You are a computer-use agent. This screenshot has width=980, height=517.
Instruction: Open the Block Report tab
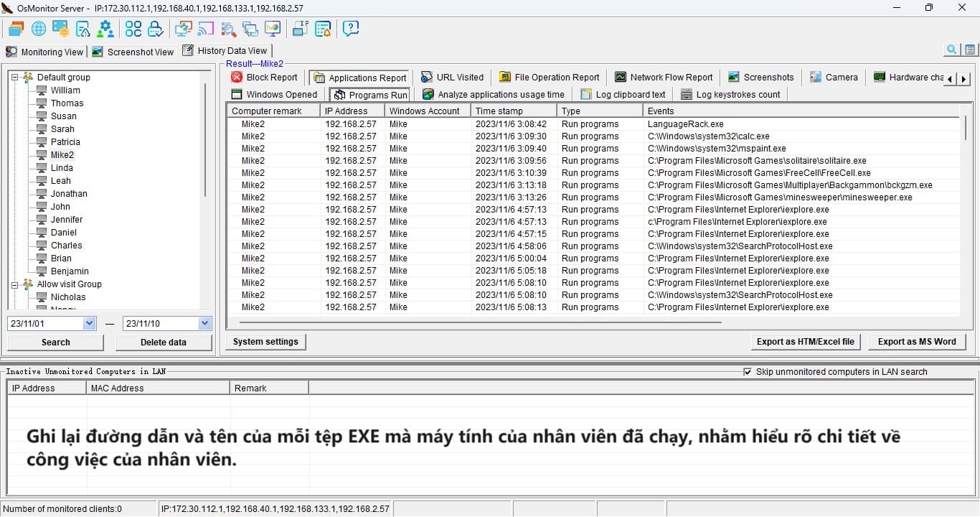[x=264, y=78]
